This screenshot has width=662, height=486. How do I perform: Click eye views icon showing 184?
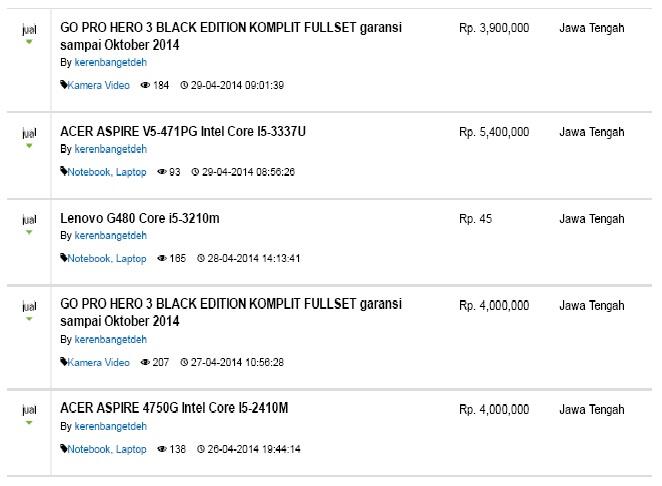pyautogui.click(x=145, y=85)
